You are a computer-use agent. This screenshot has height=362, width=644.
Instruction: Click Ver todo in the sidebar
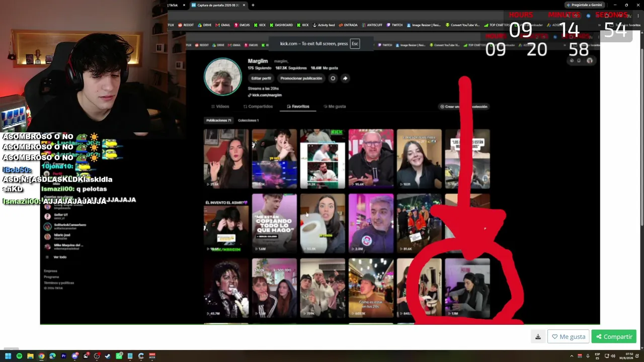click(x=60, y=257)
